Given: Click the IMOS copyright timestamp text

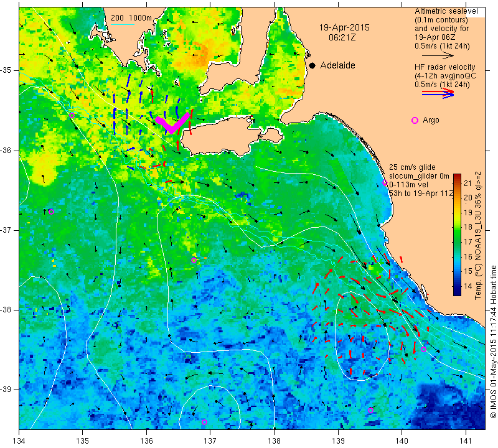Looking at the screenshot, I should (493, 342).
